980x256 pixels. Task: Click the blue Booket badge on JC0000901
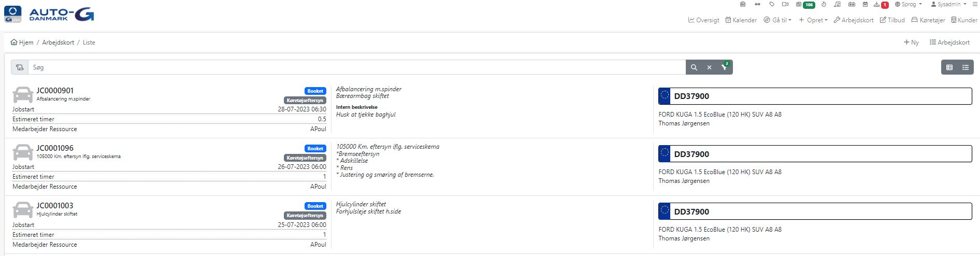315,91
